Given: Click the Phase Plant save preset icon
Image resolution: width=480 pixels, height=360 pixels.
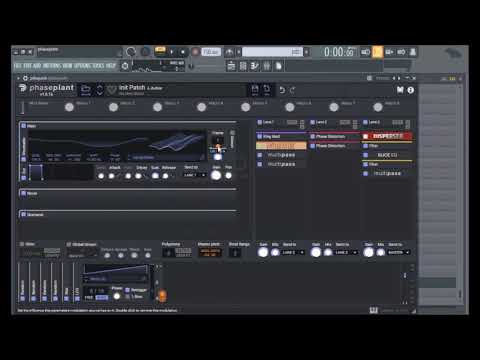Looking at the screenshot, I should 255,90.
